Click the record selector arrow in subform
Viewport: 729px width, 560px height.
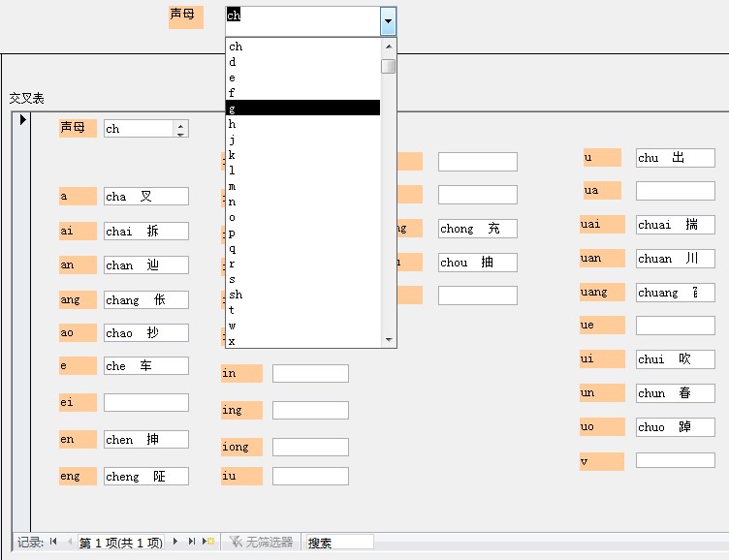[x=21, y=120]
